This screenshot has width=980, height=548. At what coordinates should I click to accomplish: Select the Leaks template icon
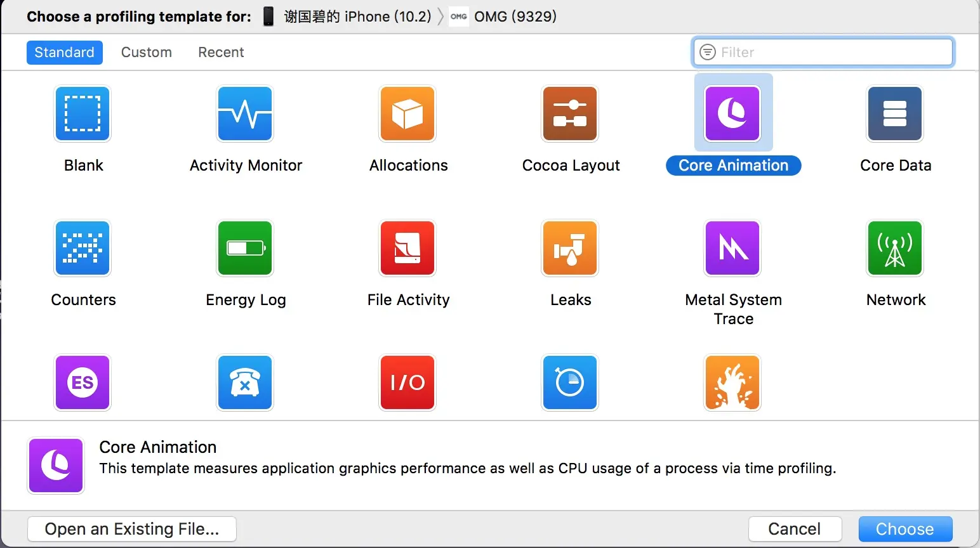570,248
